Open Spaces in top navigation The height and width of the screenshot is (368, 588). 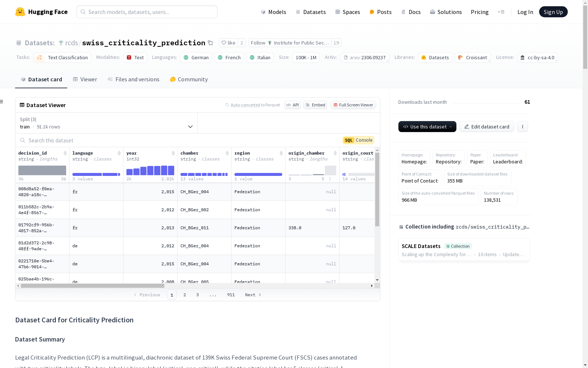point(348,12)
